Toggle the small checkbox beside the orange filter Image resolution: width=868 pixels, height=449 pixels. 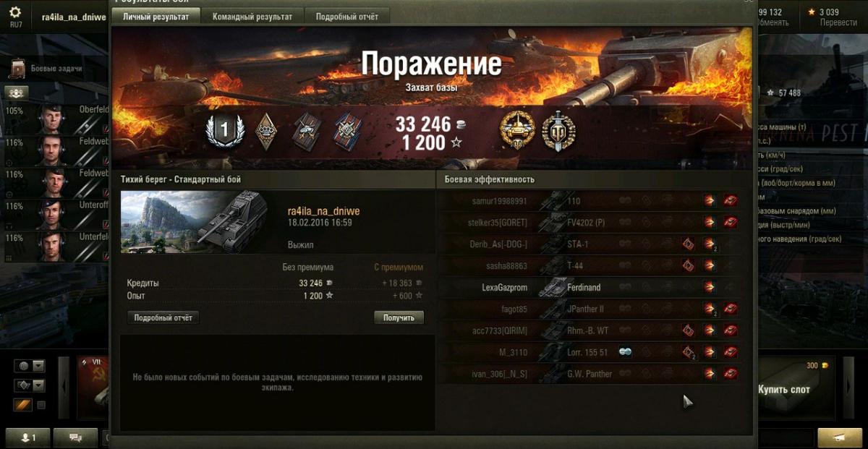point(41,406)
